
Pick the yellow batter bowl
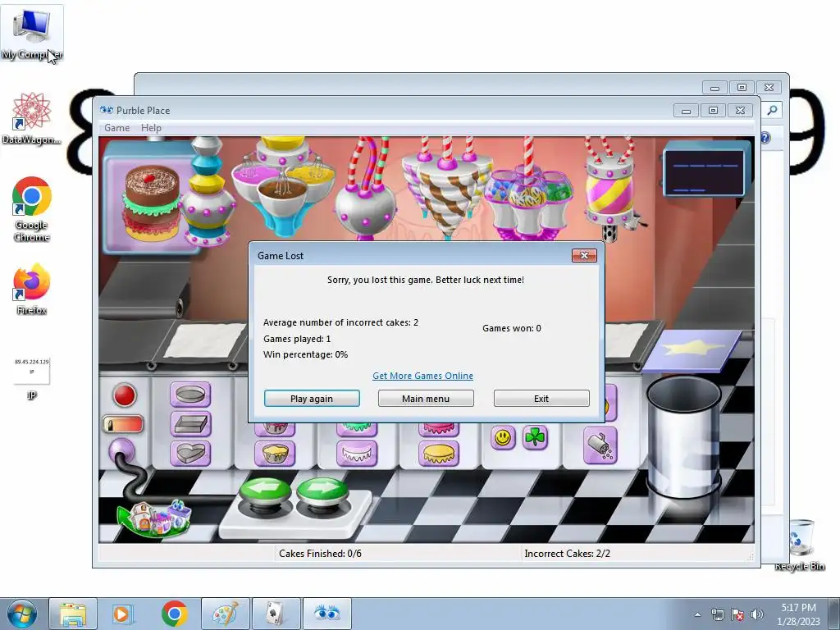(274, 453)
